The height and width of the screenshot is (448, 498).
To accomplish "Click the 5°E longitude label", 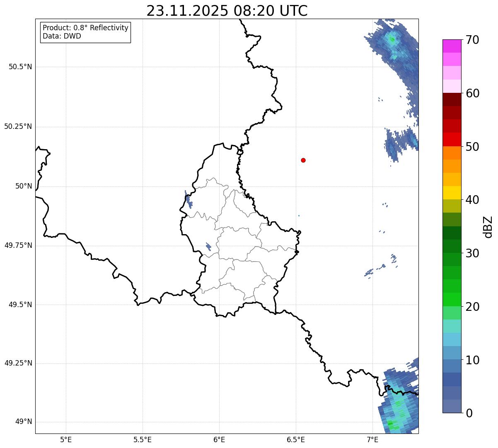I will click(x=66, y=439).
